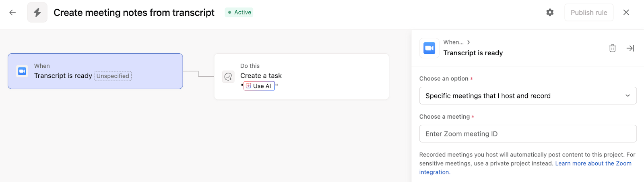Screen dimensions: 644x182
Task: Click the Active status badge
Action: point(239,13)
